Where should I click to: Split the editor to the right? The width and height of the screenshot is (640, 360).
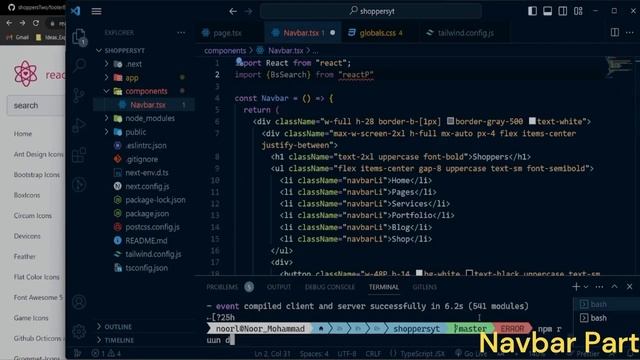(615, 32)
